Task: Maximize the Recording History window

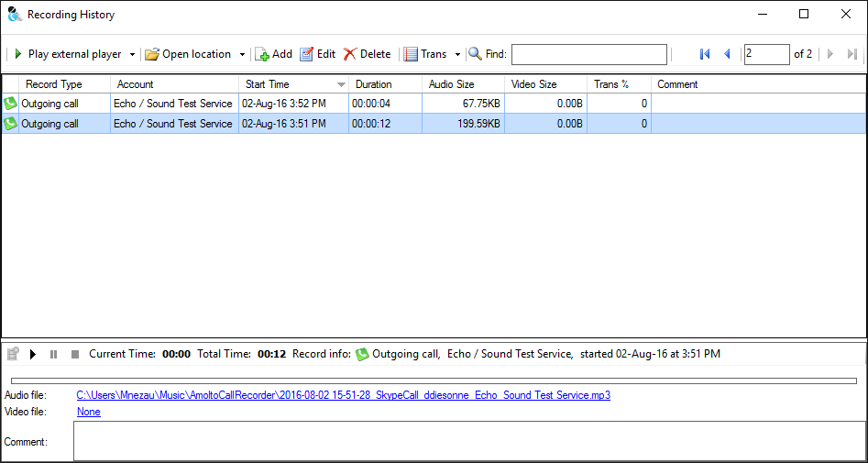Action: (804, 15)
